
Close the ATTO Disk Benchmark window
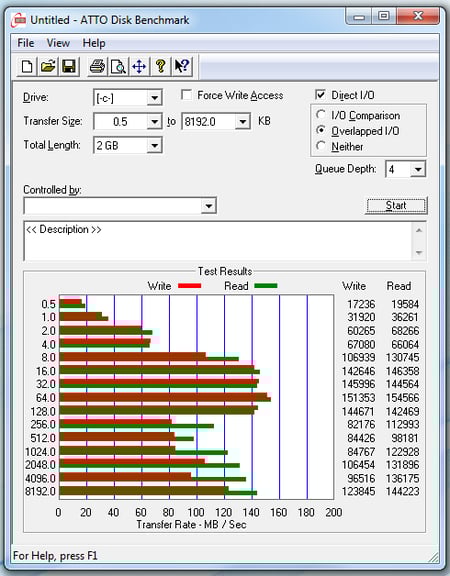point(418,16)
